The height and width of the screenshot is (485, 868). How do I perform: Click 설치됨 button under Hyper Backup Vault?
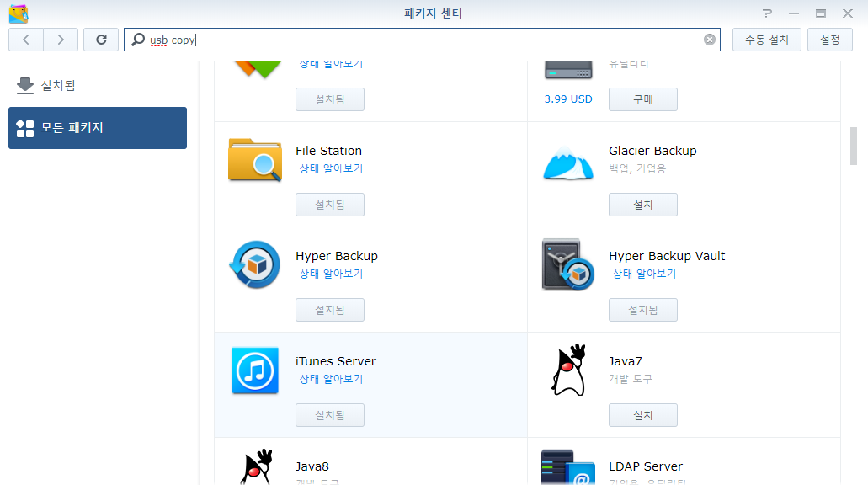642,310
